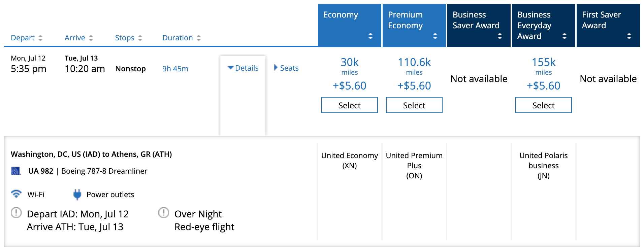The height and width of the screenshot is (247, 644).
Task: Sort by Economy fare column
Action: coord(370,36)
